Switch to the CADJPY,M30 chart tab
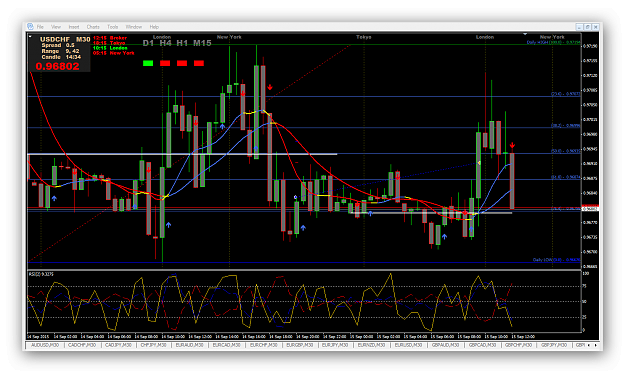Screen dimensions: 625x373 click(118, 345)
